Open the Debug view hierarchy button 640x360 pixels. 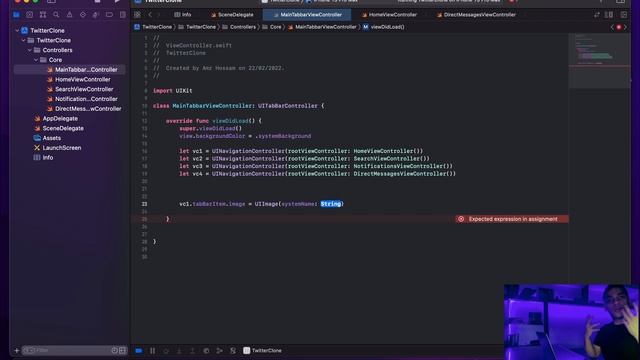(x=206, y=351)
